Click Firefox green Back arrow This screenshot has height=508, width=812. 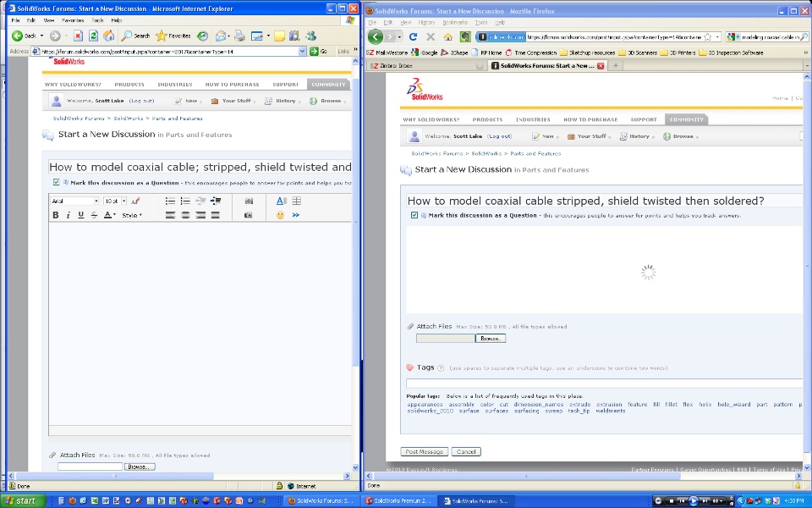[376, 36]
